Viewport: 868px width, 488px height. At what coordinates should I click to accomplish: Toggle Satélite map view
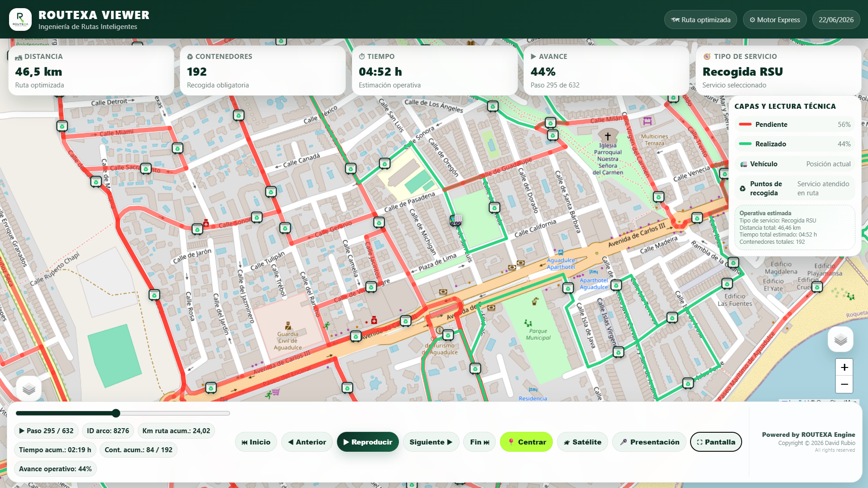tap(582, 442)
